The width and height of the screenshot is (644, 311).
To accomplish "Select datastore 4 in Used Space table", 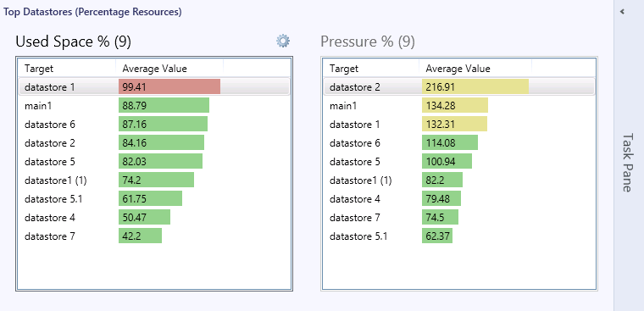I will tap(154, 217).
